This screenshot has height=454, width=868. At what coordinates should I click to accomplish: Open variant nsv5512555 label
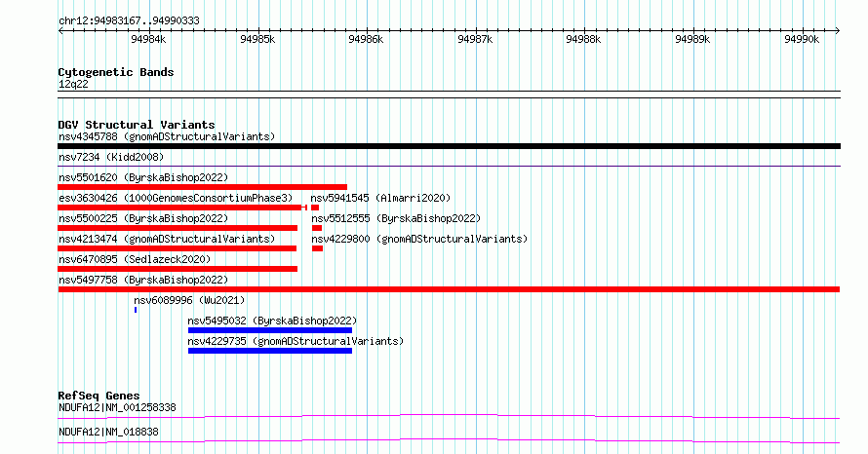coord(396,218)
